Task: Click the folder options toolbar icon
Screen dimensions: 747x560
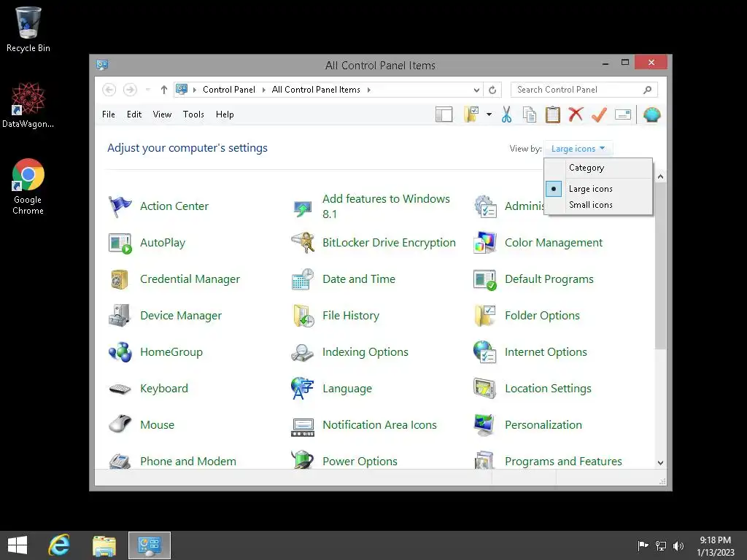Action: [x=471, y=114]
